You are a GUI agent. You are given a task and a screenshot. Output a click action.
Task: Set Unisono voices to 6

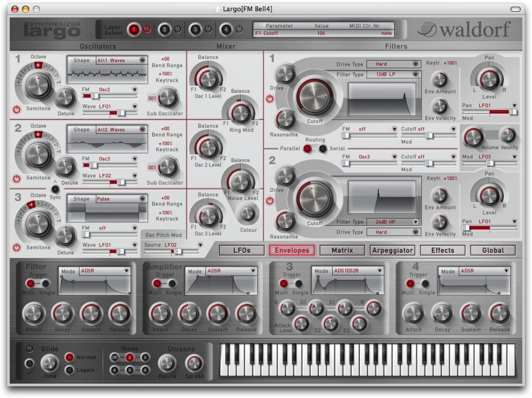pyautogui.click(x=145, y=370)
